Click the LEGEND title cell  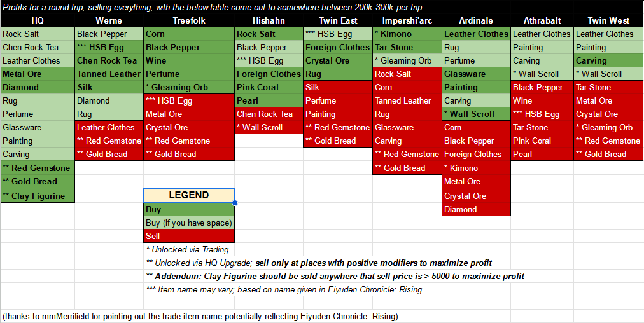click(188, 195)
